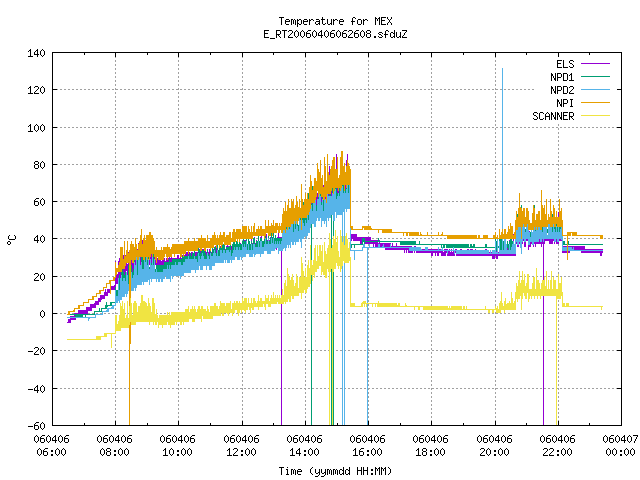Image resolution: width=640 pixels, height=480 pixels.
Task: Click the yellow SCANNER legend line sample
Action: (x=595, y=116)
